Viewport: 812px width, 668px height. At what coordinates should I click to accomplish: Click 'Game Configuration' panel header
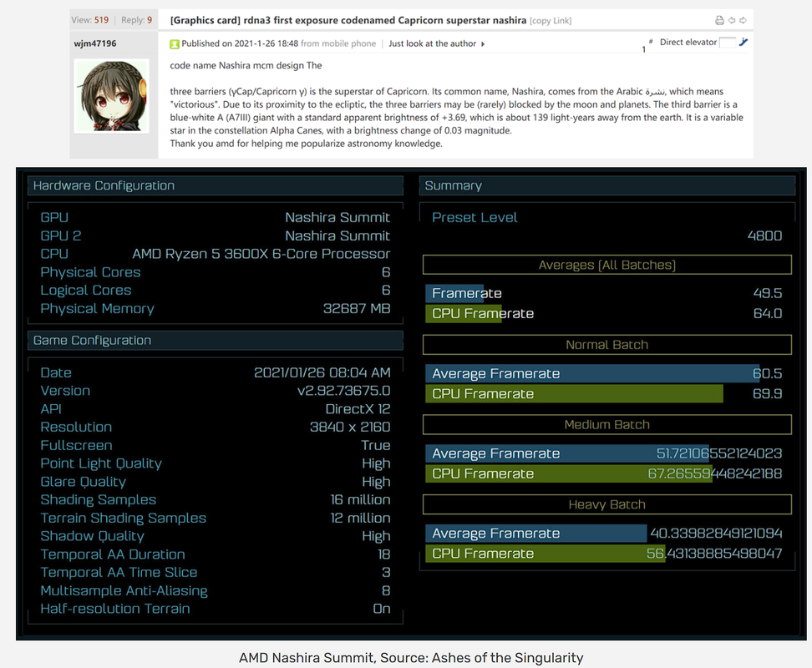[x=216, y=341]
